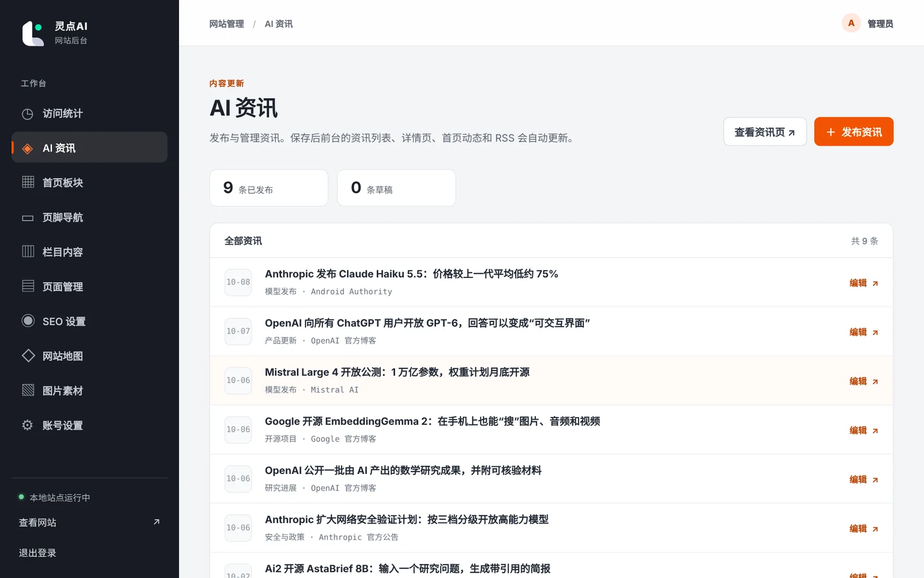Go to SEO 设置 in sidebar
Screen dimensions: 924x578
[90, 321]
